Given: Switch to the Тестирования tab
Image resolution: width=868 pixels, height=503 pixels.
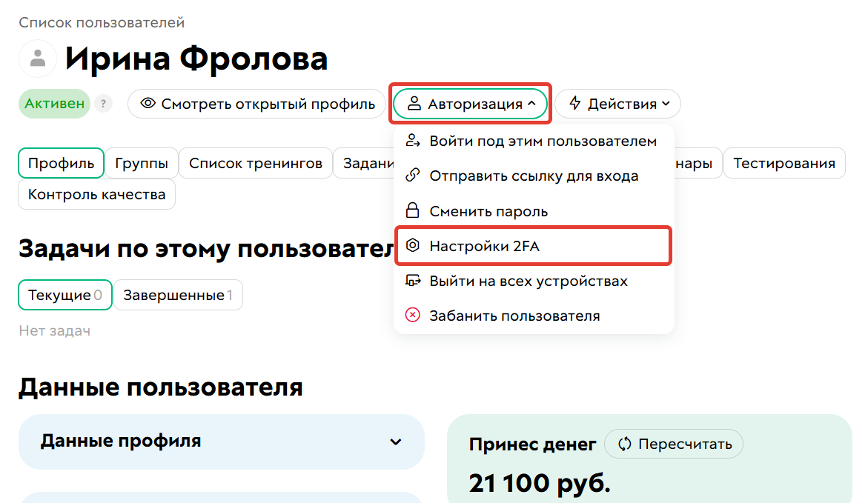Looking at the screenshot, I should (784, 163).
